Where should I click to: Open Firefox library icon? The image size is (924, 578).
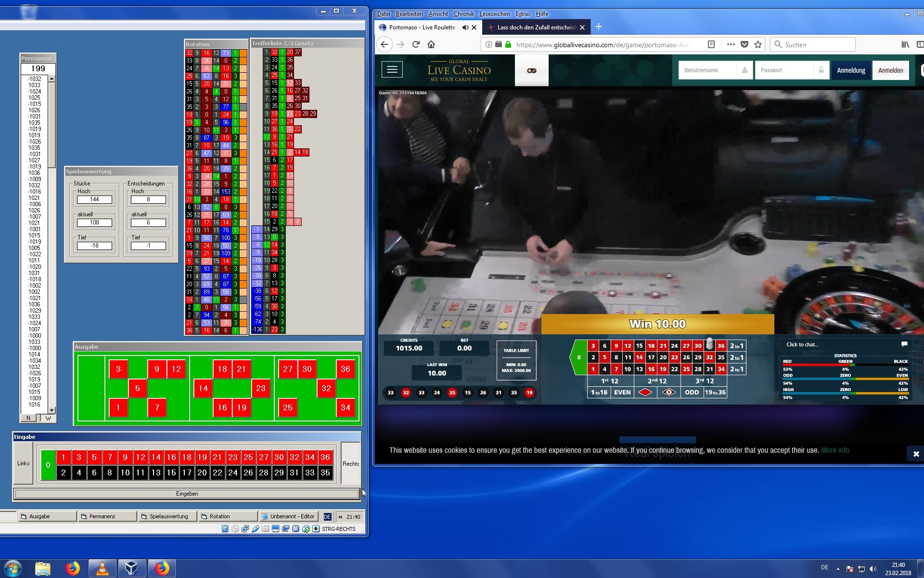click(x=905, y=44)
